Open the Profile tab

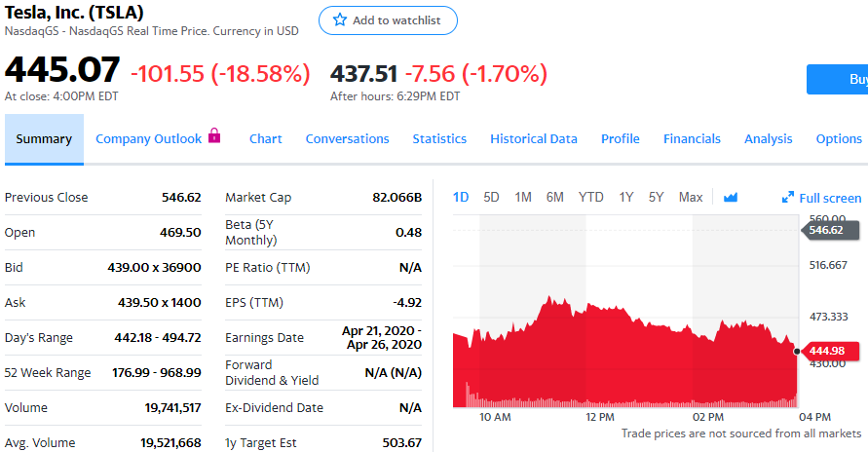[x=620, y=139]
